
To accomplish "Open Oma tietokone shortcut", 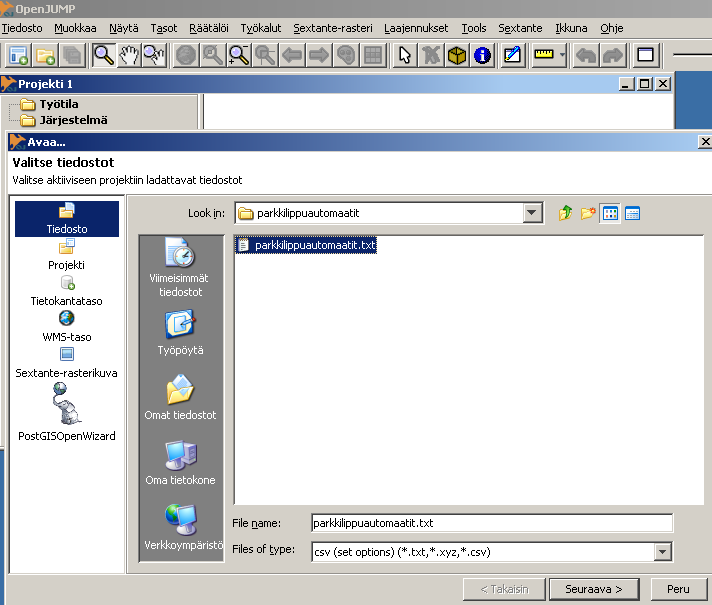I will pos(180,462).
